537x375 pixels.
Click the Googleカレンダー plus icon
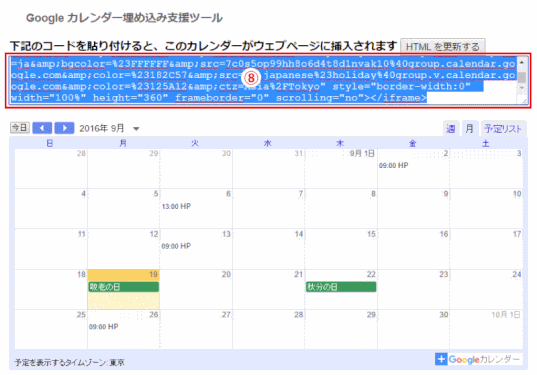(x=441, y=359)
